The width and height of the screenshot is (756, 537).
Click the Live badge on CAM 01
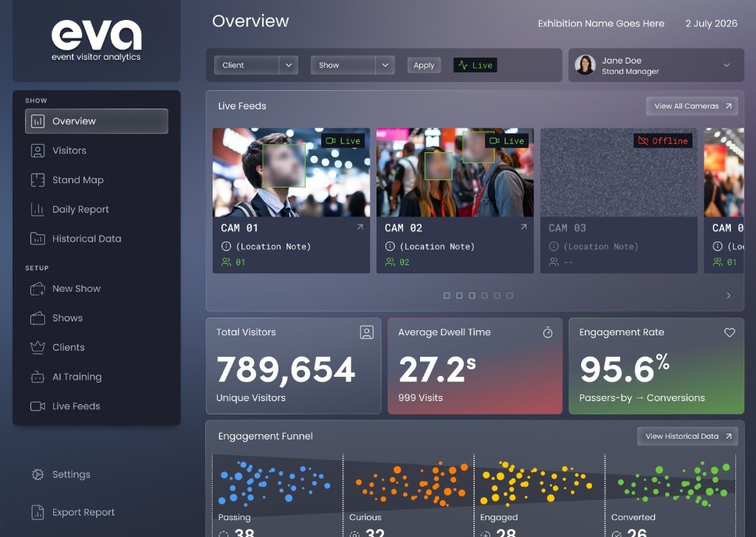coord(343,141)
